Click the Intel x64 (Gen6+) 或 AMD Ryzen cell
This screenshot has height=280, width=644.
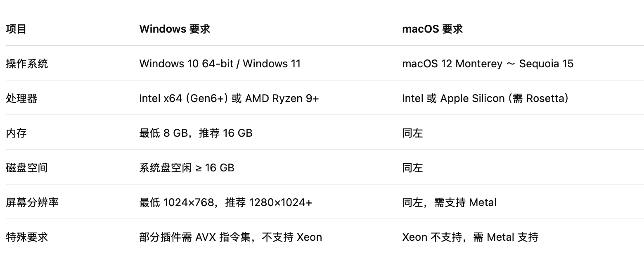click(x=229, y=98)
